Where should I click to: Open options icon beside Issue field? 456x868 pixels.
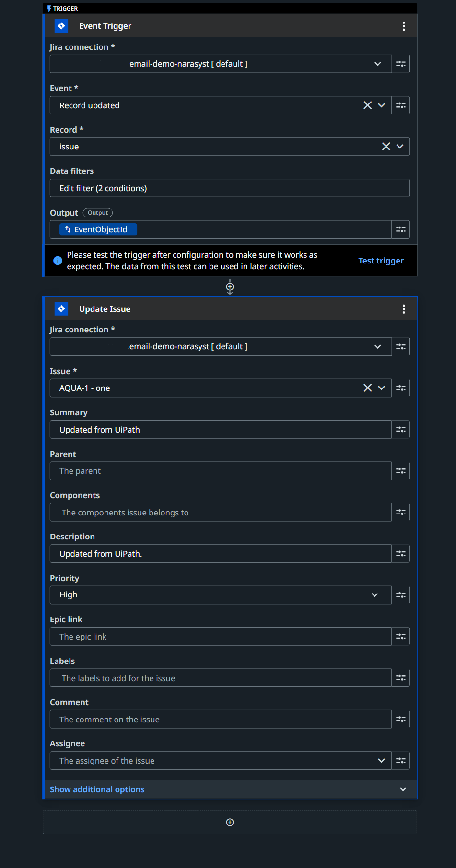[401, 388]
